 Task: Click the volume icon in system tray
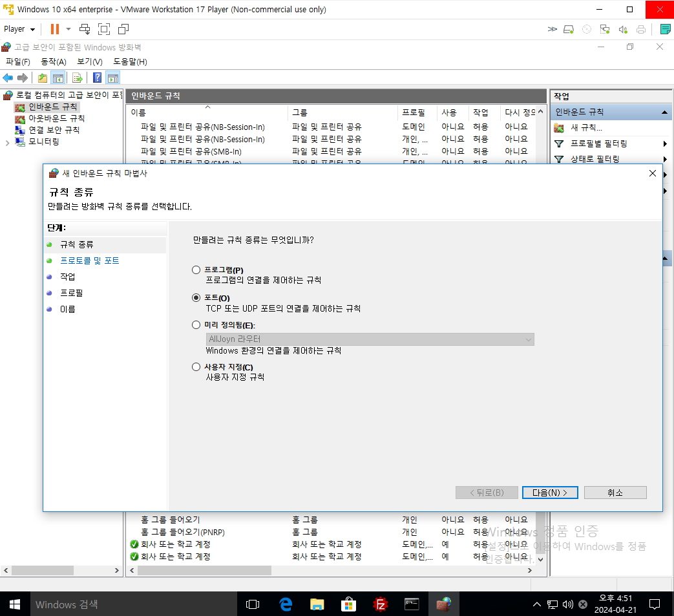(568, 604)
